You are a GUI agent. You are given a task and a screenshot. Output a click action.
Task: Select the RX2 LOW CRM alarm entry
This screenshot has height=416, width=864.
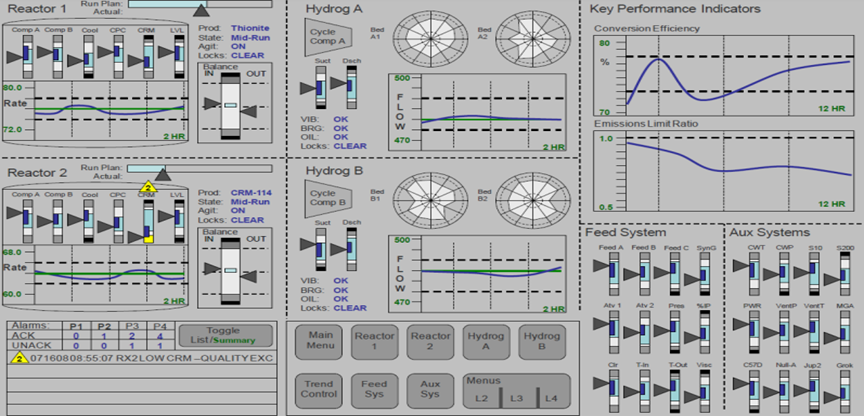[142, 358]
